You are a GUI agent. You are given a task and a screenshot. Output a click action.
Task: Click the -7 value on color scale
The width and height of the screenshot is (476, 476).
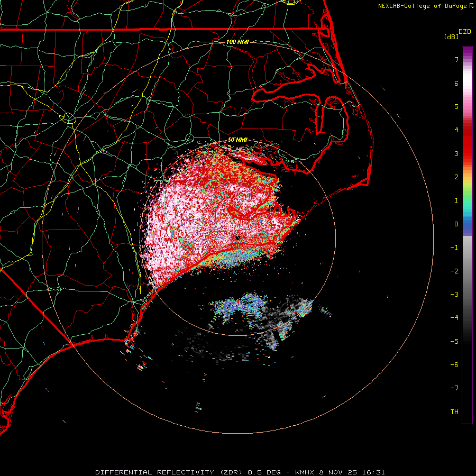tap(454, 388)
